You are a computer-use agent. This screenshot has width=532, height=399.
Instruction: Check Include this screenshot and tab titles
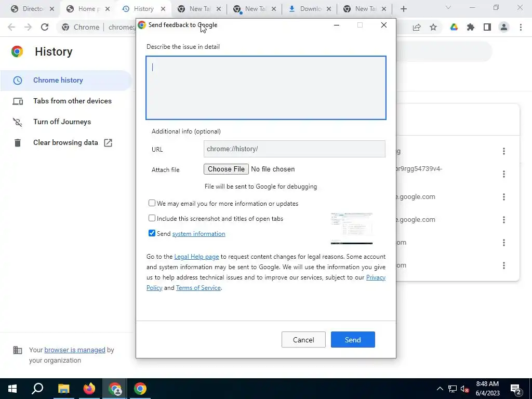click(x=152, y=218)
